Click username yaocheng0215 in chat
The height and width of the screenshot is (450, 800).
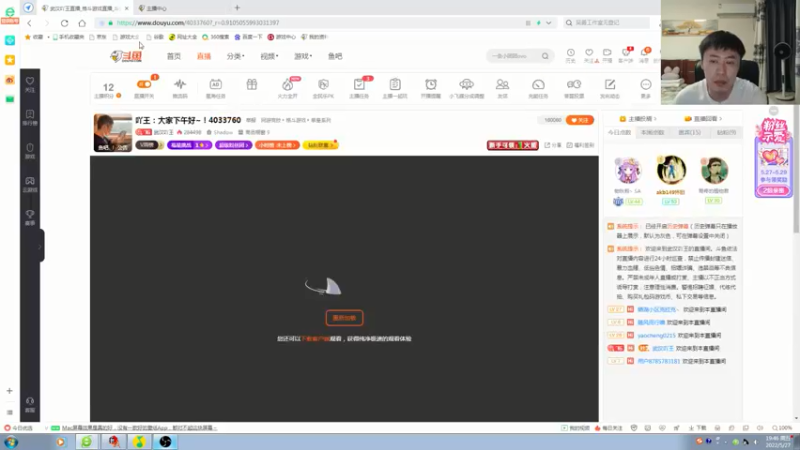tap(656, 336)
